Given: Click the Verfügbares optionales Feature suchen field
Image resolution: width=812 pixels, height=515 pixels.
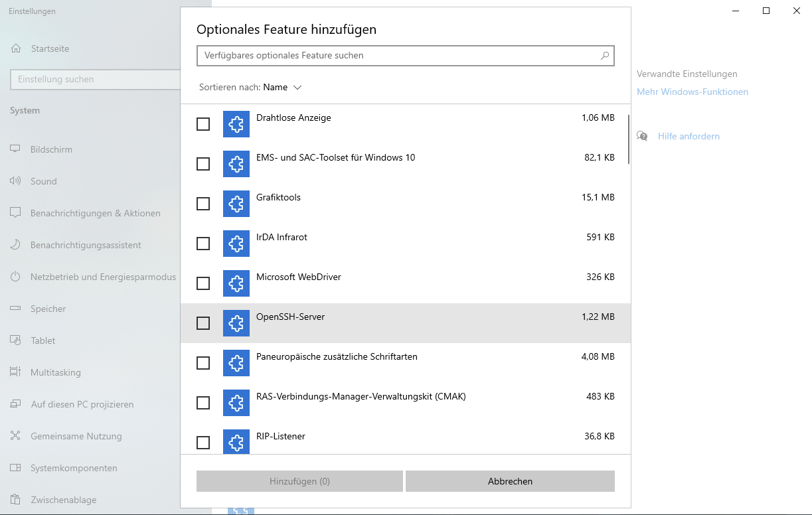Looking at the screenshot, I should (398, 56).
